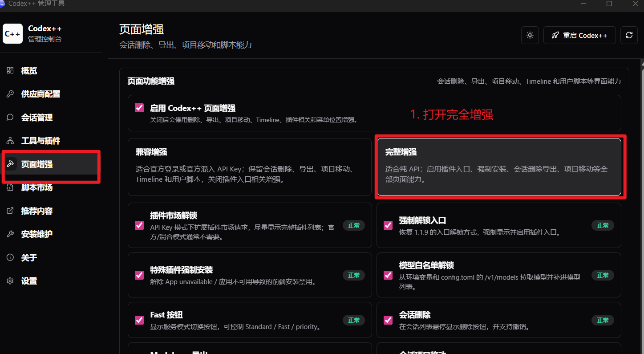Disable the Fast 按钮 checkbox
The width and height of the screenshot is (644, 354).
139,320
